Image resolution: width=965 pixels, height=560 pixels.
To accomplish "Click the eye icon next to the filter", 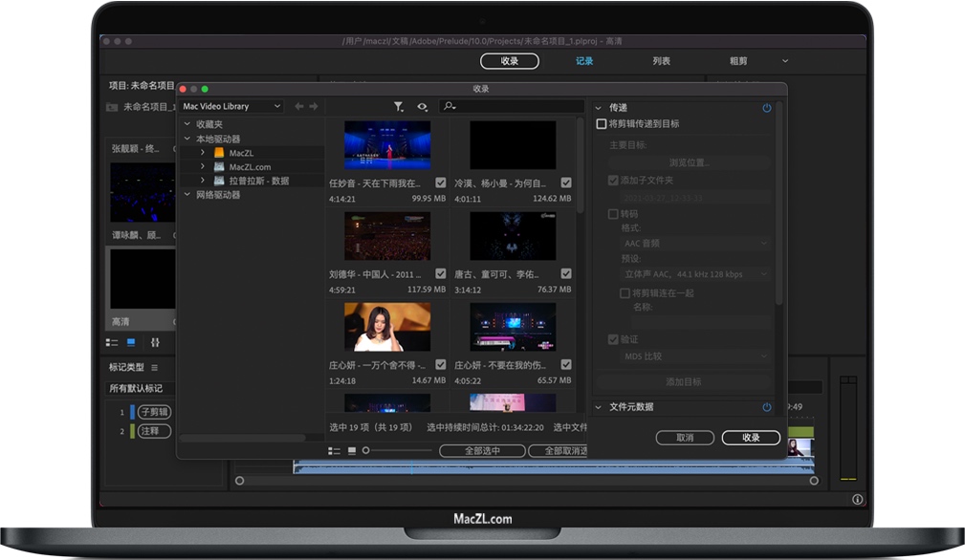I will (422, 106).
